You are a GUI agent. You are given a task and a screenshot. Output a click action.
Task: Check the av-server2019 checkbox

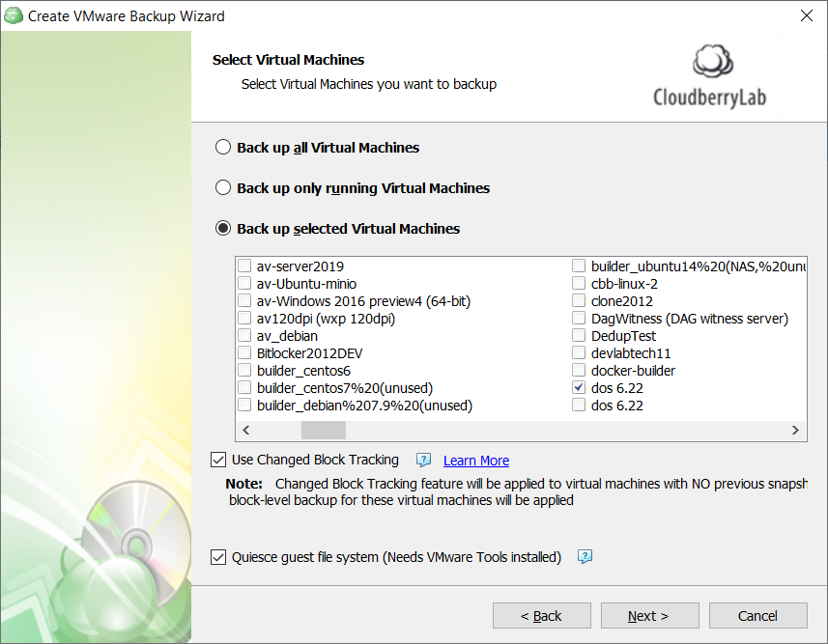tap(244, 266)
